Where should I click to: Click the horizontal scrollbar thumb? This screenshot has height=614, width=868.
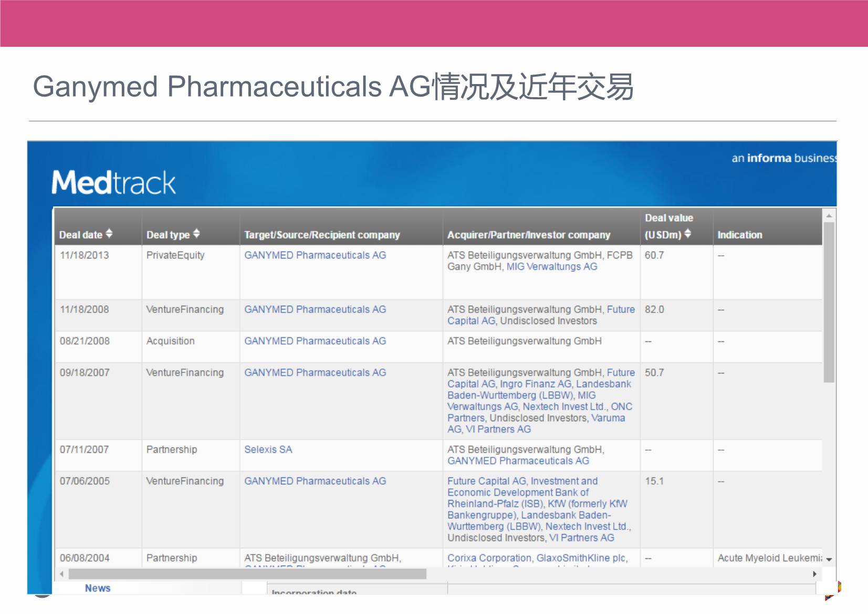click(x=247, y=574)
